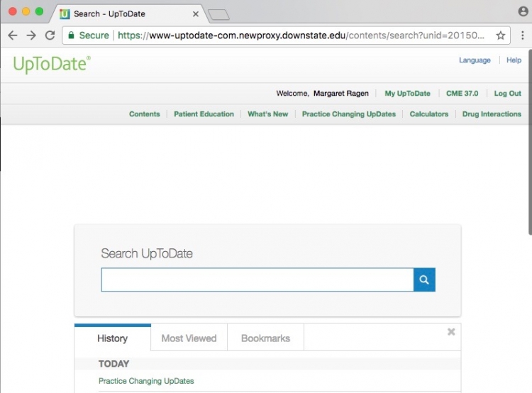
Task: Click the blue search magnifier button
Action: point(424,279)
